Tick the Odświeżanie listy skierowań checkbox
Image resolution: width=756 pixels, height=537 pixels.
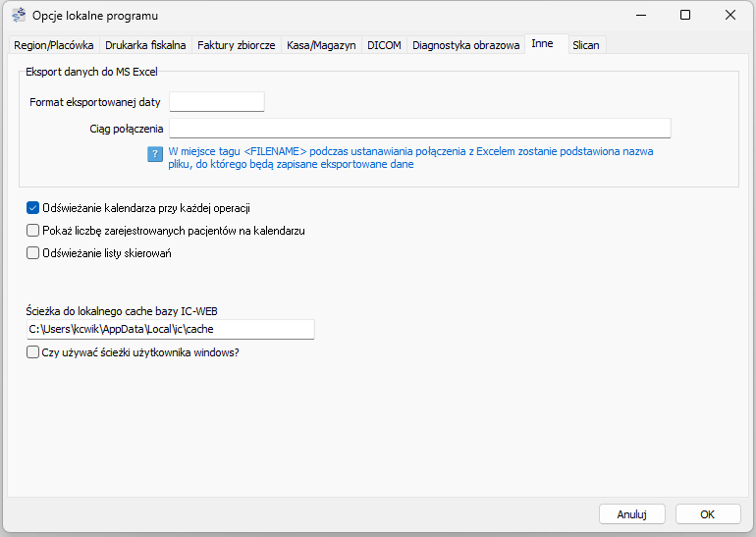[x=32, y=253]
